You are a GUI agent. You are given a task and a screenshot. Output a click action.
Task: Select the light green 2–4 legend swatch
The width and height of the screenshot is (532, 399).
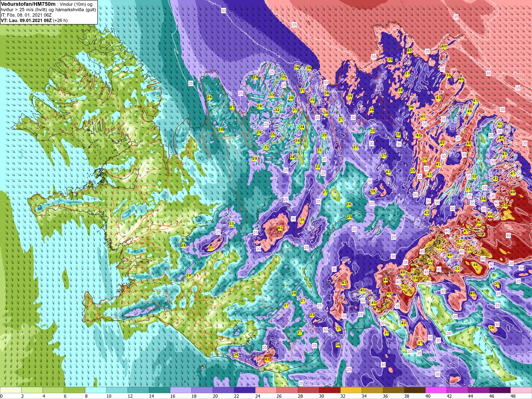point(32,390)
